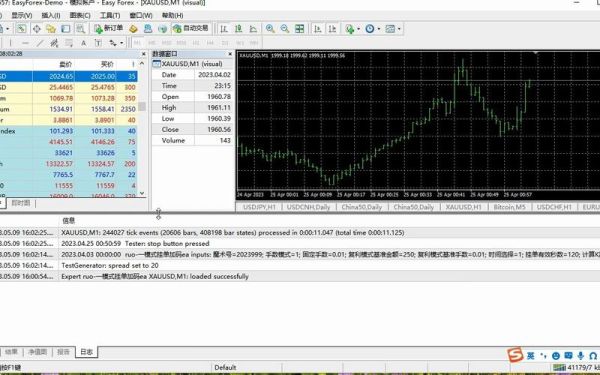The image size is (600, 375).
Task: Zoom in on the chart
Action: (x=270, y=29)
